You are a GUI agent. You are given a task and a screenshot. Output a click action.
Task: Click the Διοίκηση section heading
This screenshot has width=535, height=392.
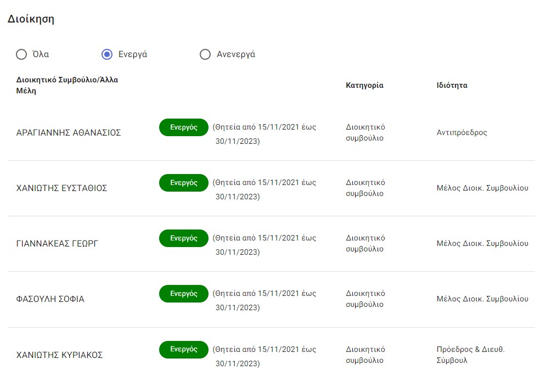[31, 19]
